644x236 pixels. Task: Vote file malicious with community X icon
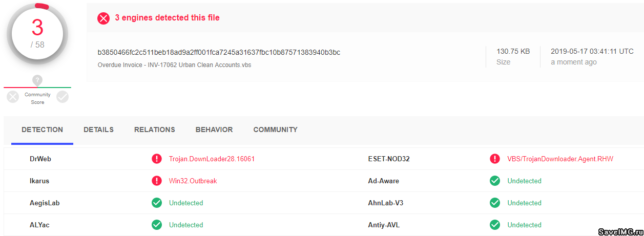tap(13, 97)
